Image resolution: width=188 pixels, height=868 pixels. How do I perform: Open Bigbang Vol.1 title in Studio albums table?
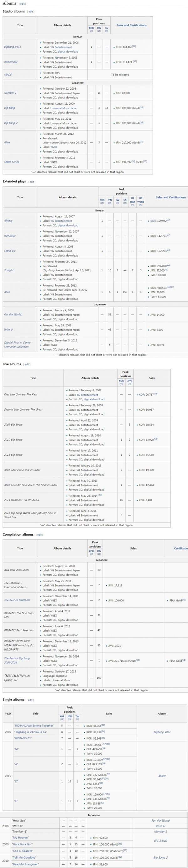click(x=13, y=47)
